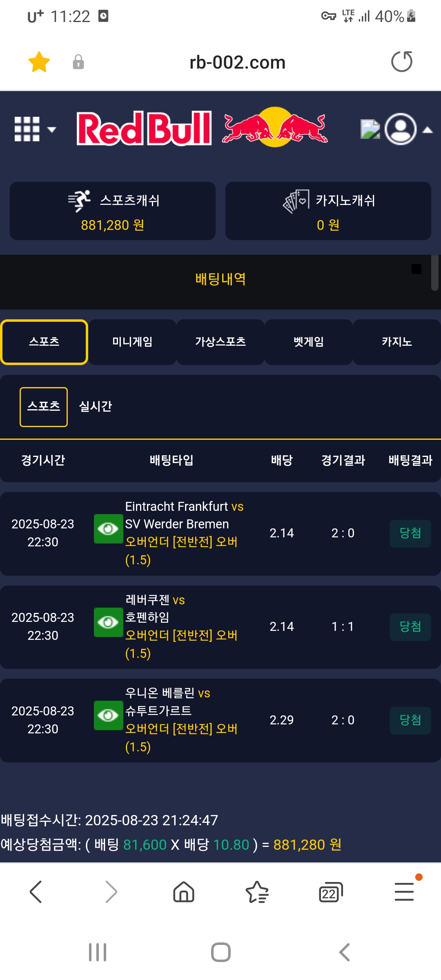
Task: Open browser tabs counter showing 22
Action: pos(330,892)
